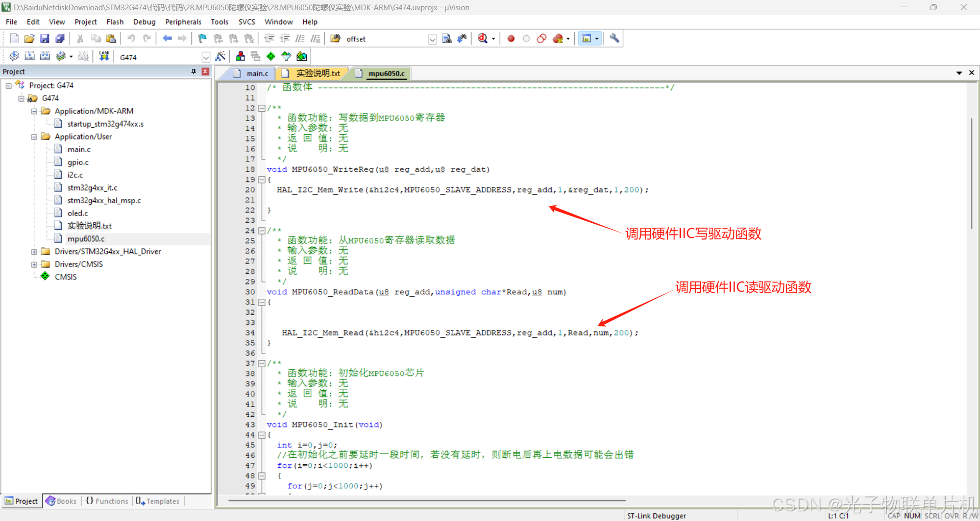The image size is (980, 521).
Task: Toggle the project window view icon
Action: (x=586, y=38)
